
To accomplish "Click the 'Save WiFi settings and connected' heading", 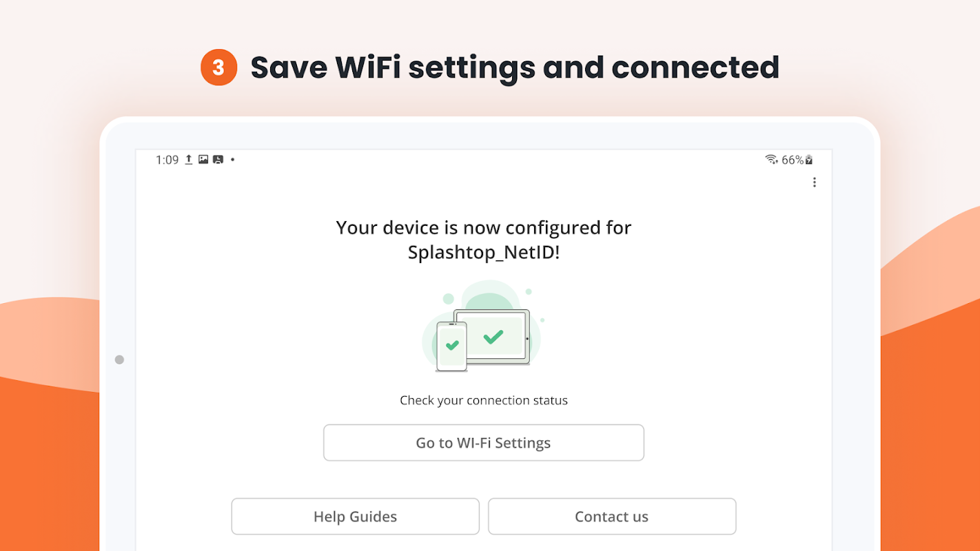I will (514, 67).
